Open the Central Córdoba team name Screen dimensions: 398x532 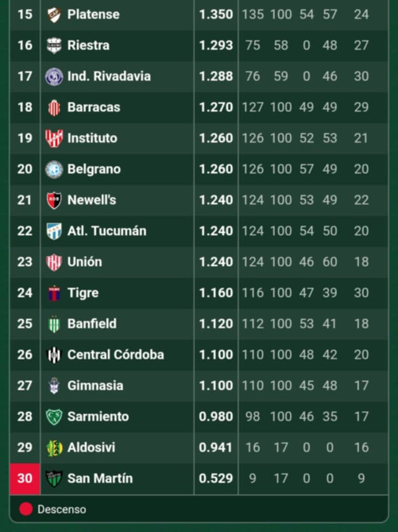click(116, 355)
